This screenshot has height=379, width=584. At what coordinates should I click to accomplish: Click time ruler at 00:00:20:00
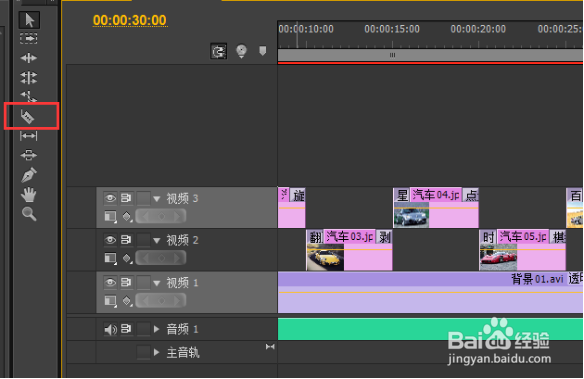[478, 29]
